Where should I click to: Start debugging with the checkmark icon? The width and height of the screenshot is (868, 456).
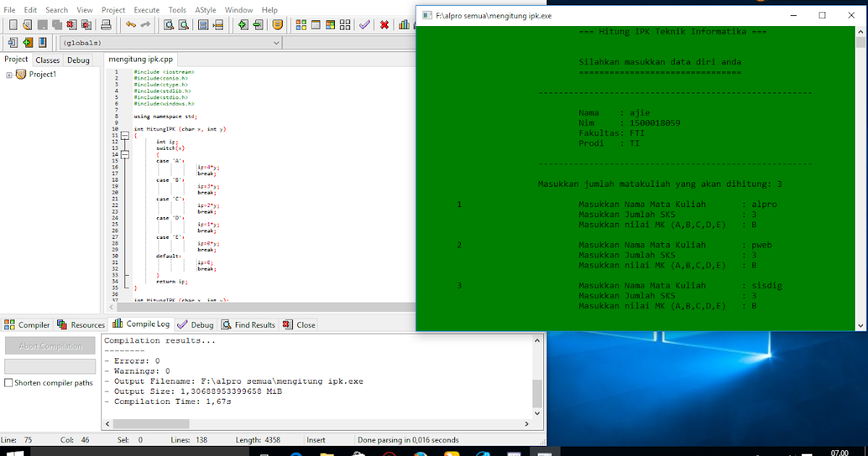(365, 25)
